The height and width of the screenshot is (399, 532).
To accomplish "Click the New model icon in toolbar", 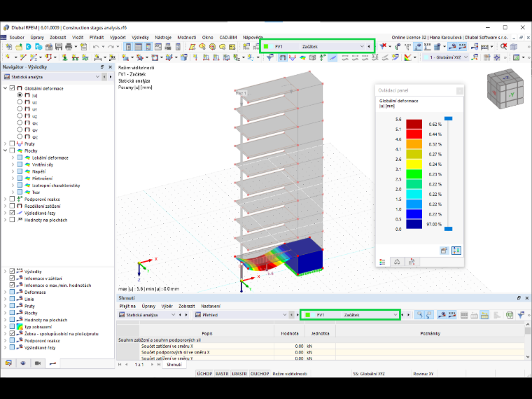I will [9, 46].
